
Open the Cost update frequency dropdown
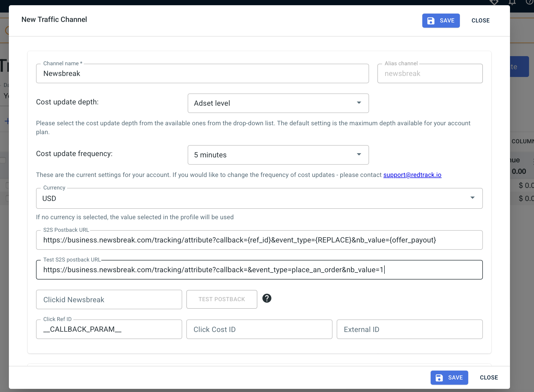[x=278, y=155]
